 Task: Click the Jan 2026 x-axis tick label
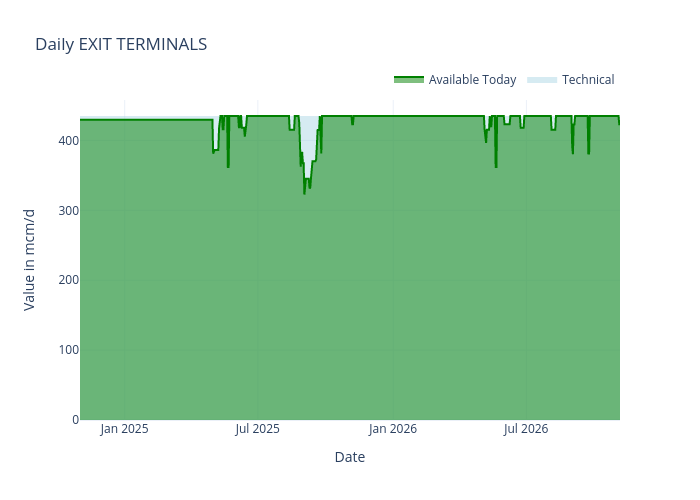(393, 429)
